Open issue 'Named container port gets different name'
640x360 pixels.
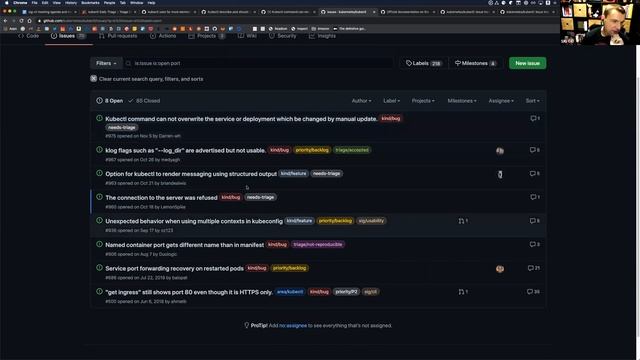pos(184,245)
